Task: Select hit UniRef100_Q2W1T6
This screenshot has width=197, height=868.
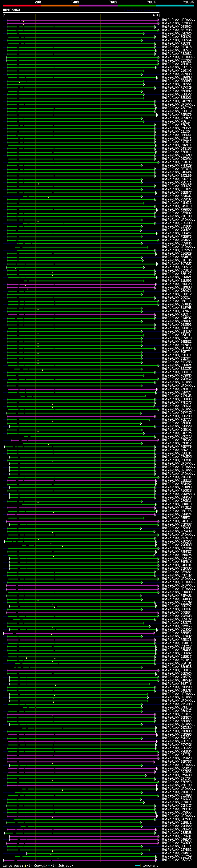Action: coord(177,67)
